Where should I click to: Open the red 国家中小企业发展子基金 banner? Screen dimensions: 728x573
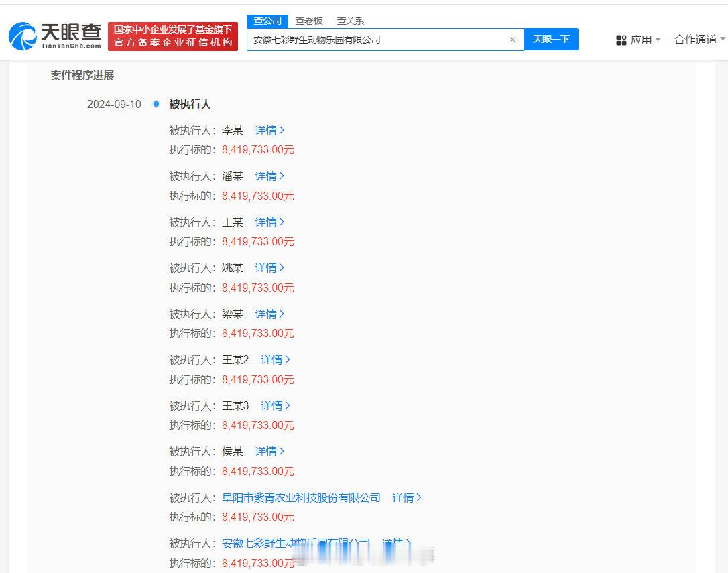point(173,36)
